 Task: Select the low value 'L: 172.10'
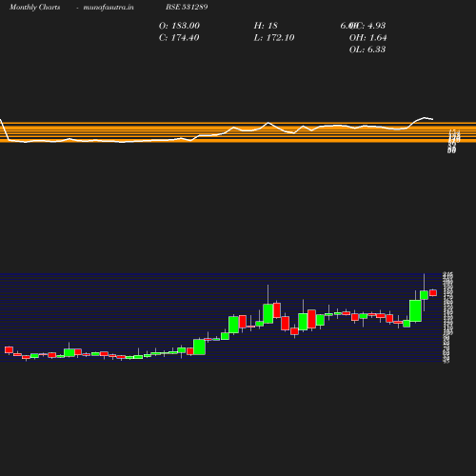274,38
